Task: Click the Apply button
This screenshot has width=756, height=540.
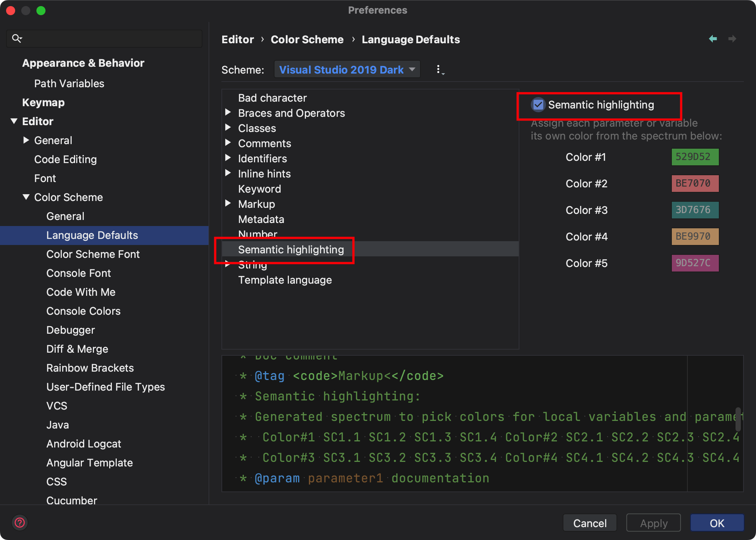Action: click(654, 523)
